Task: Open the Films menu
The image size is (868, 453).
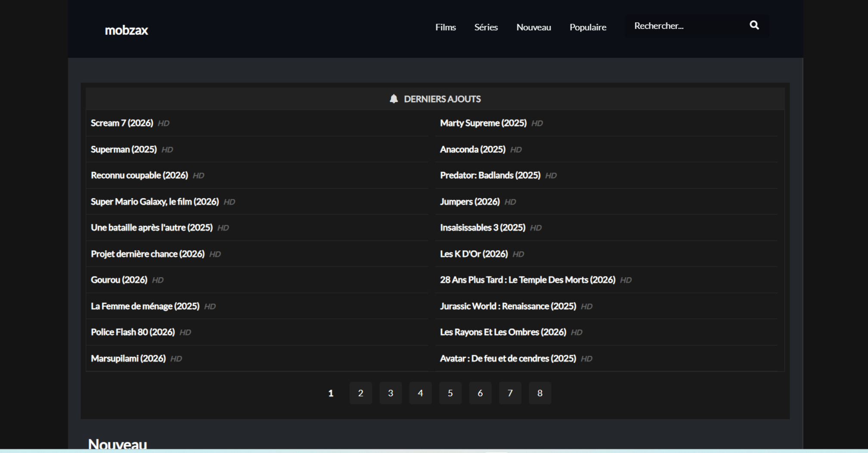Action: point(445,27)
